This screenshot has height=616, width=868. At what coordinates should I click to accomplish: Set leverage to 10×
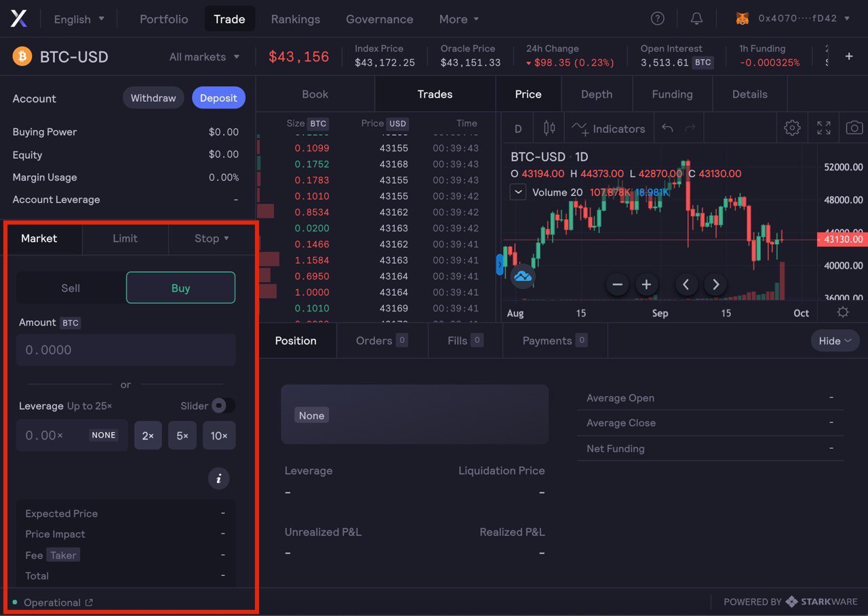tap(219, 436)
